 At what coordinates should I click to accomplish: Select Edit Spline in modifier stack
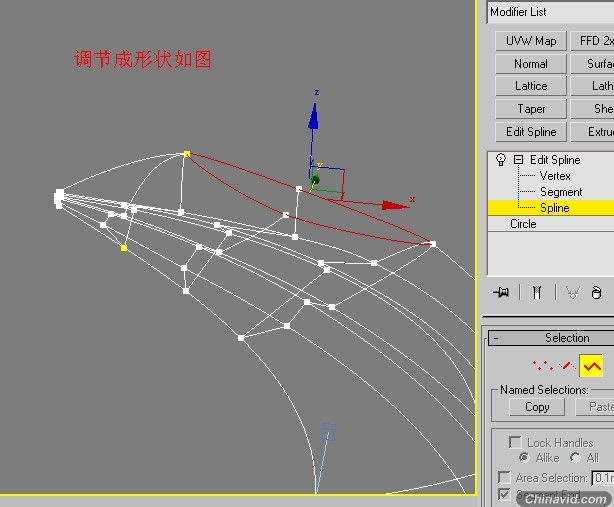click(x=555, y=160)
